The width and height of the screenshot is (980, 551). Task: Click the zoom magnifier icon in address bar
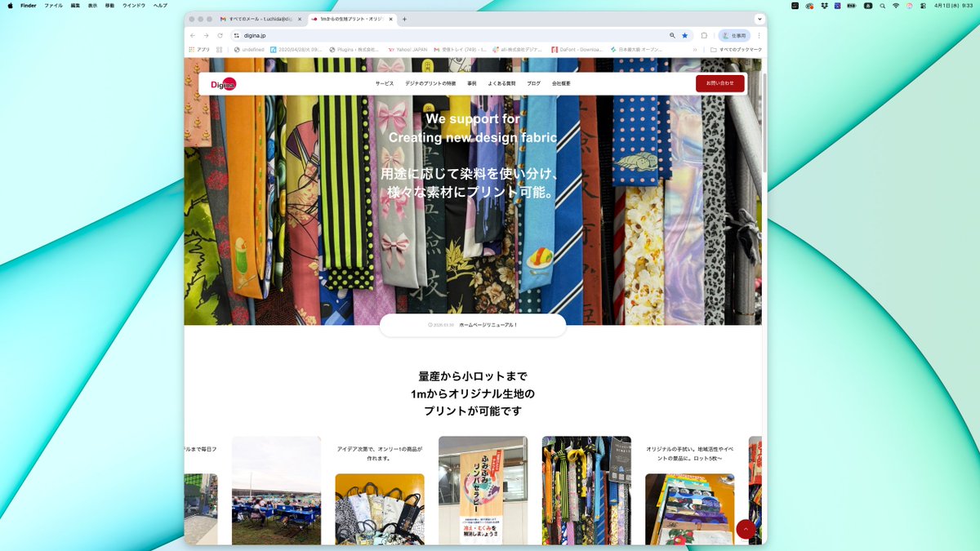(673, 36)
